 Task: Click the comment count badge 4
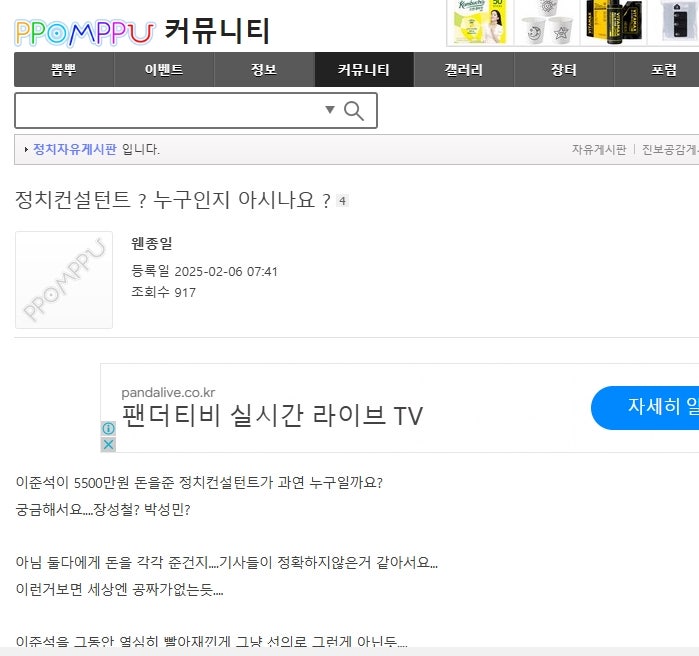pyautogui.click(x=342, y=201)
